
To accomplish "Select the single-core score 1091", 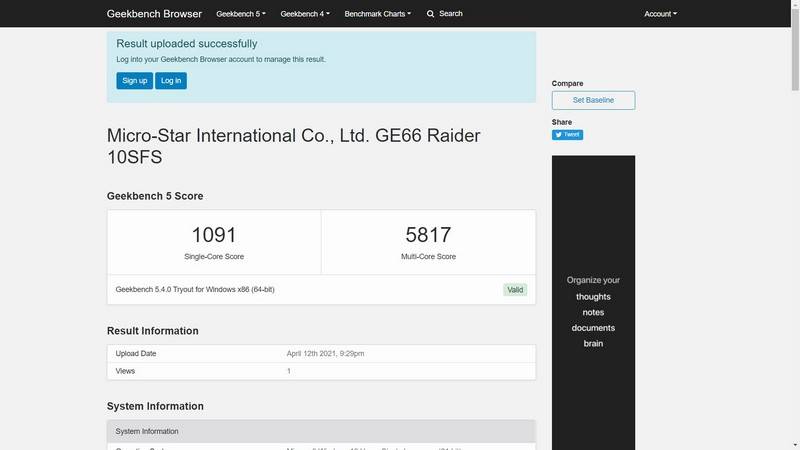I will point(213,236).
